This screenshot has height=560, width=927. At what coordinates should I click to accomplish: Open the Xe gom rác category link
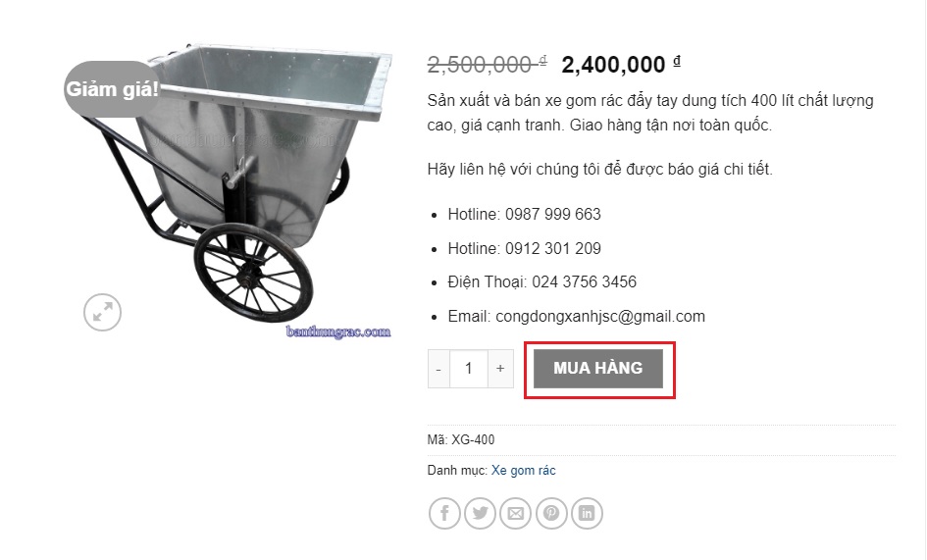[x=523, y=470]
